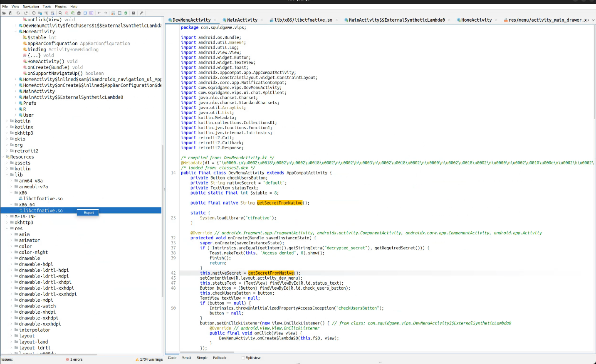Click the Reload toolbar icon
This screenshot has width=596, height=364.
[x=18, y=13]
